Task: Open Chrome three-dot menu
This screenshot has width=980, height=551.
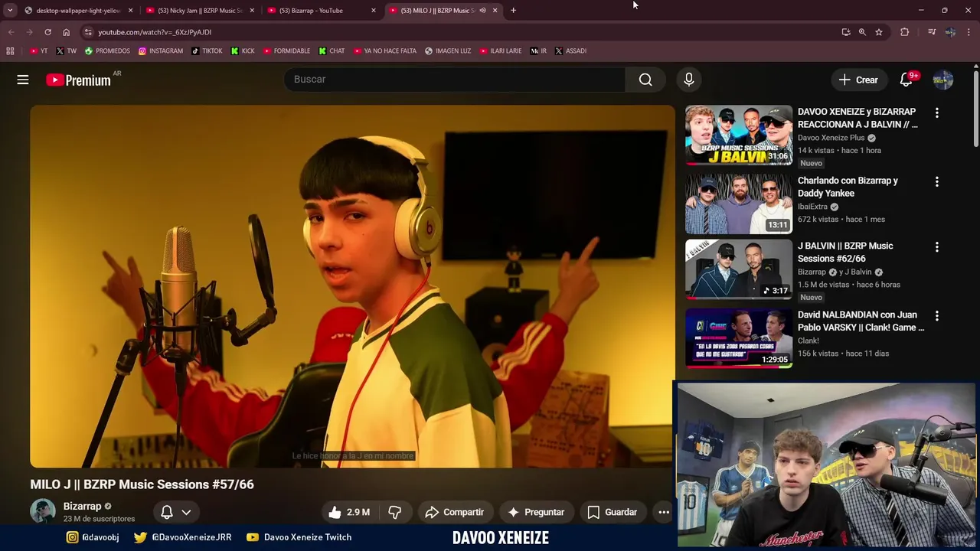Action: click(x=969, y=32)
